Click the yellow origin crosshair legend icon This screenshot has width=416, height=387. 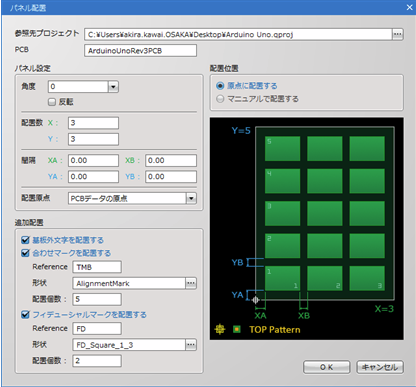pyautogui.click(x=220, y=329)
